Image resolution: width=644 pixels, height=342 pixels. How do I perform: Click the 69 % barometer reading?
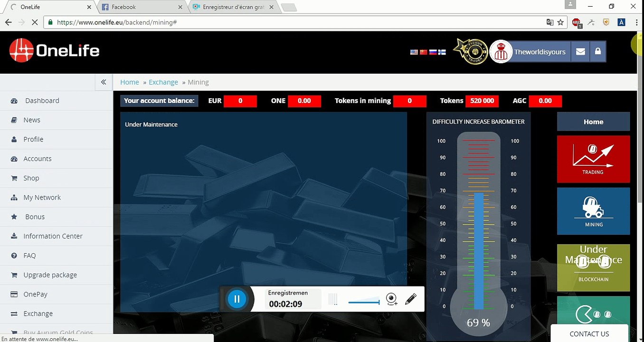click(478, 323)
